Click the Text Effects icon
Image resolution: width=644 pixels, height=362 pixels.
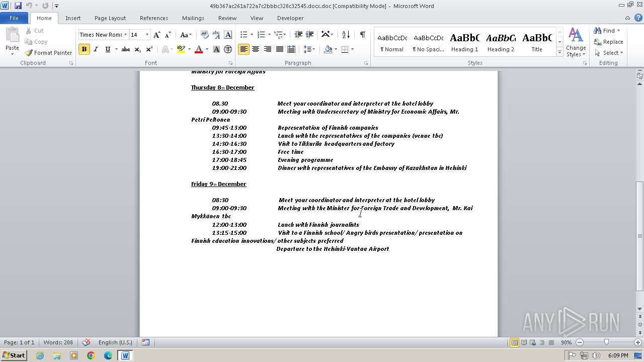point(165,49)
